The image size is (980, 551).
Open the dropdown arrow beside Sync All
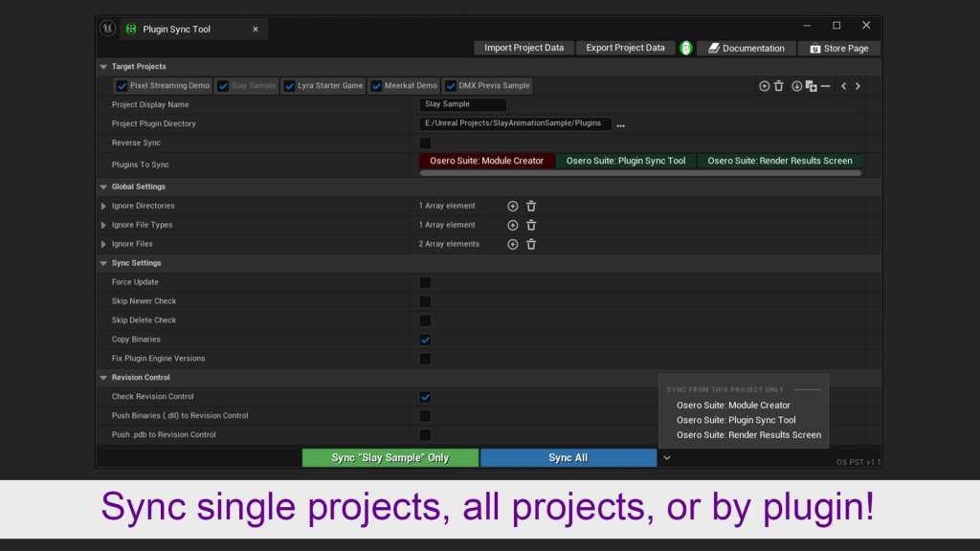(667, 457)
